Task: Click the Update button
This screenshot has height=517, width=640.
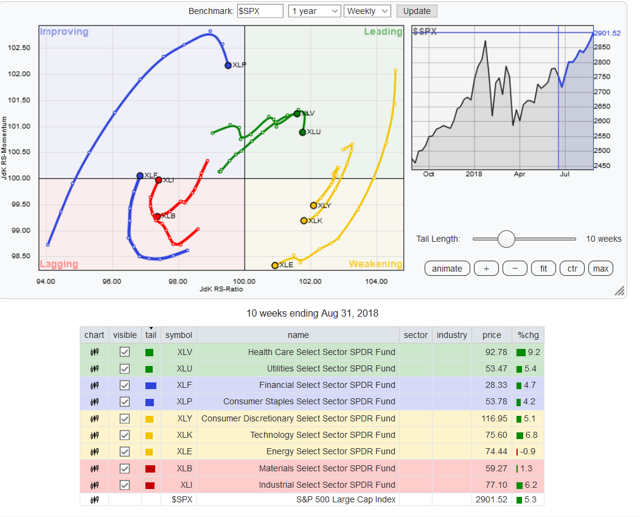Action: 417,11
